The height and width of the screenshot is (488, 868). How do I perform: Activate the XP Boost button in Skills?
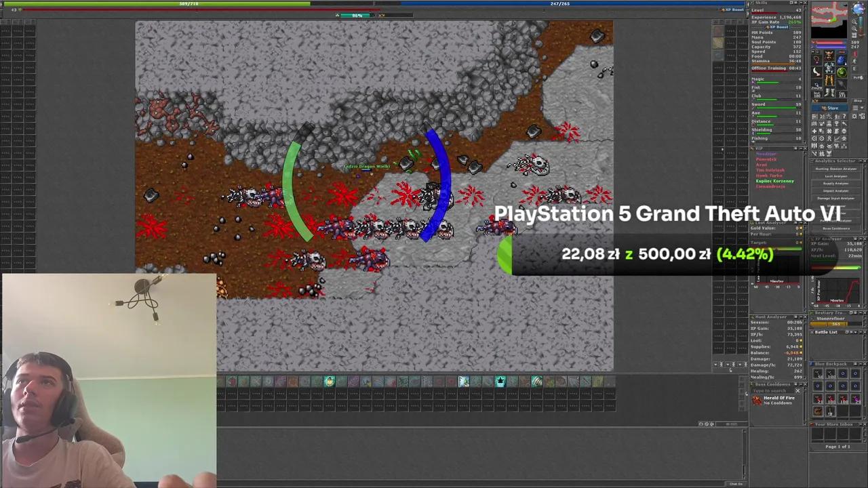(x=777, y=27)
